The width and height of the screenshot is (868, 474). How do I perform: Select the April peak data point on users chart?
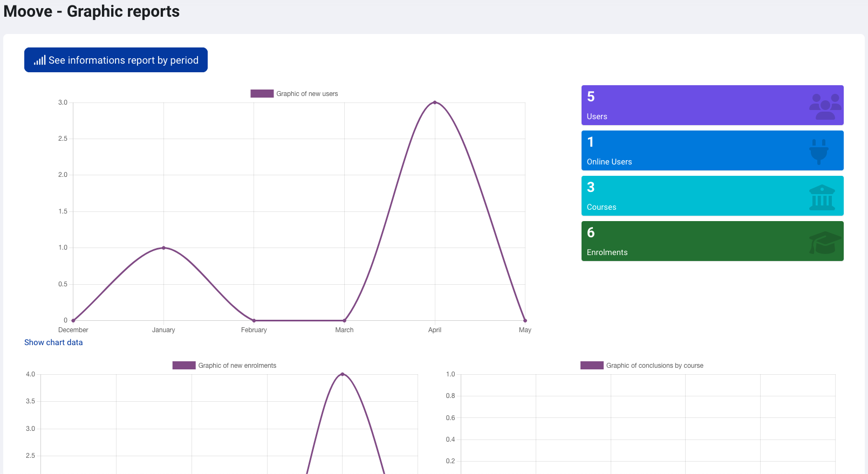[x=435, y=102]
